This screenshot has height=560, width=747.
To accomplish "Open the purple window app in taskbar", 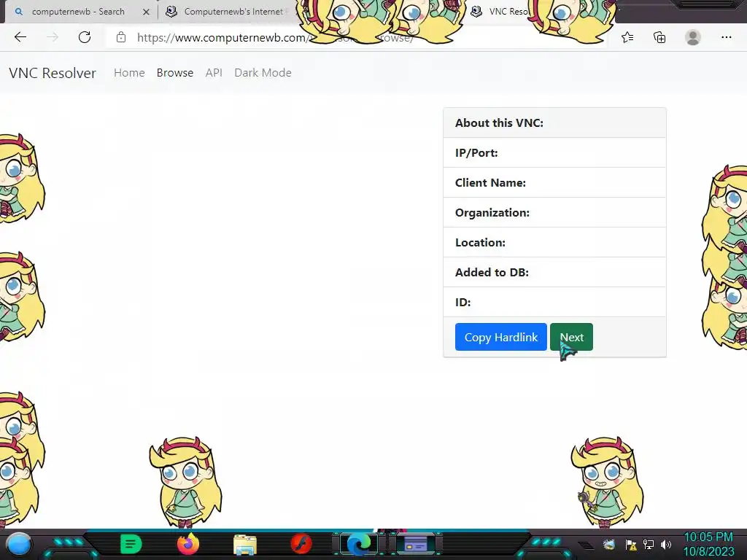I will coord(415,544).
